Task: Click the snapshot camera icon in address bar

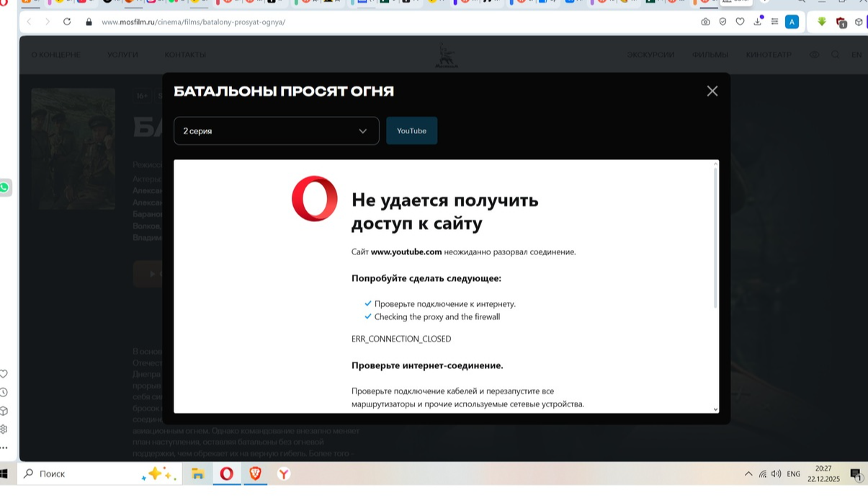Action: (x=705, y=22)
